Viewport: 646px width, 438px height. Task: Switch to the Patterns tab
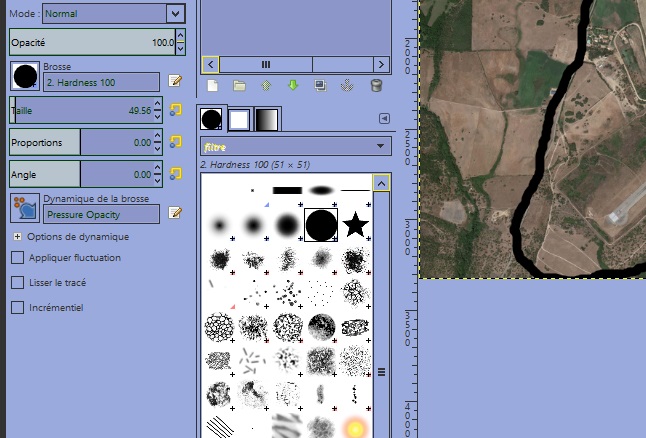coord(239,119)
